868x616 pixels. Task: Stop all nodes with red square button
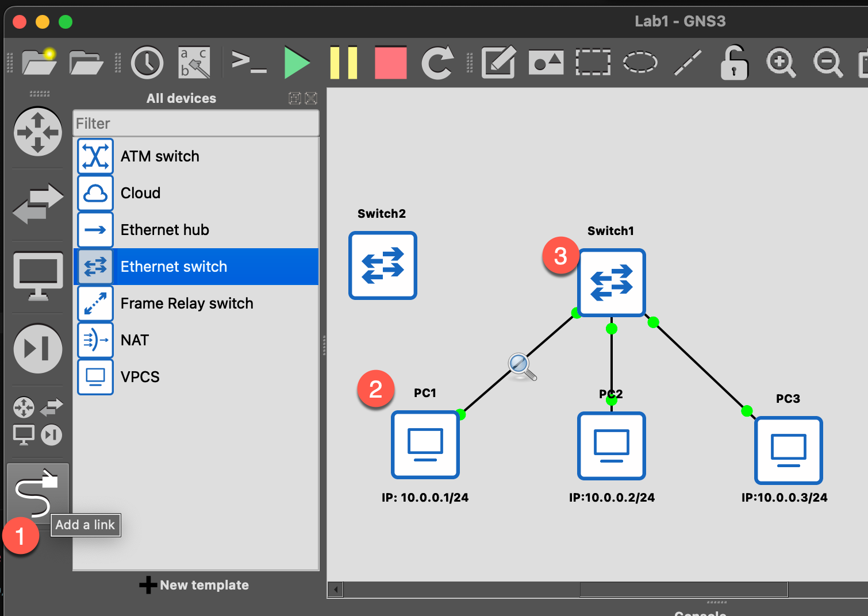click(390, 63)
